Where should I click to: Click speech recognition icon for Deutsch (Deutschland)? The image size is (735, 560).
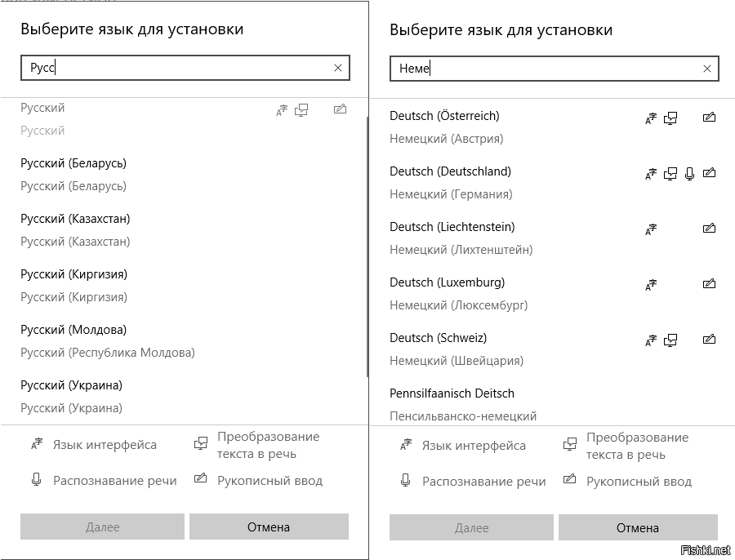click(x=689, y=173)
